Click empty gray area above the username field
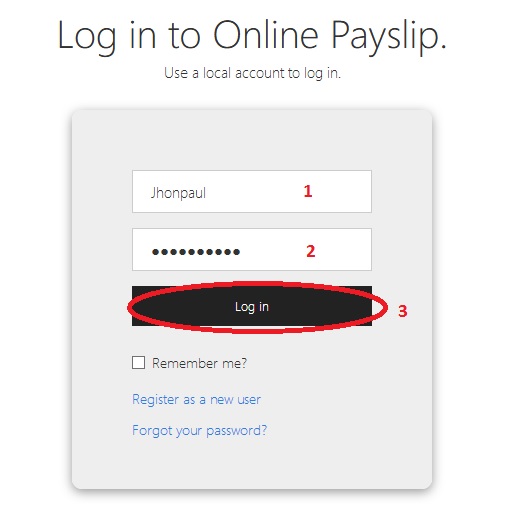 (252, 142)
